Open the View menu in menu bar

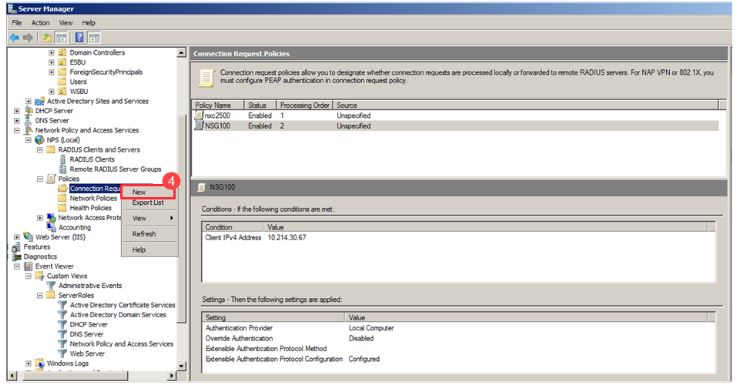point(66,23)
